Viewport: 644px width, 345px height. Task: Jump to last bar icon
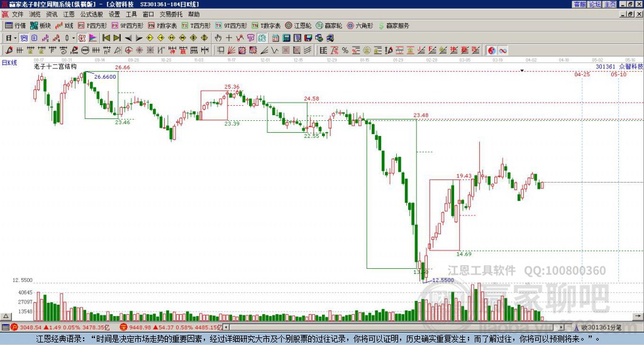click(117, 38)
